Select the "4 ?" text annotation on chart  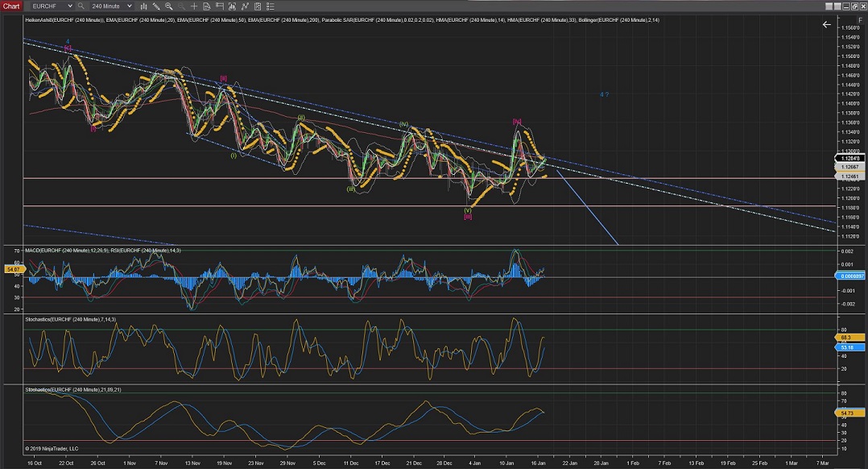[x=604, y=94]
